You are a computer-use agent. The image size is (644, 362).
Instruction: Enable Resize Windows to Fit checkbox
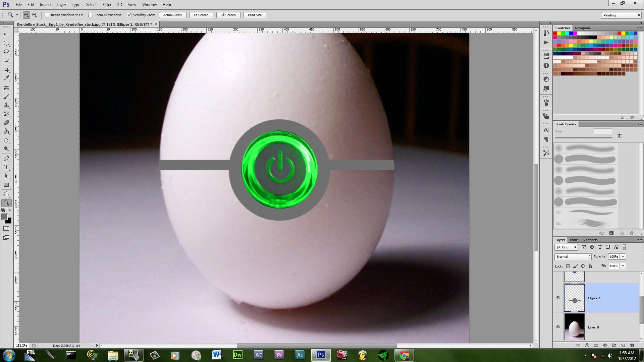(47, 15)
